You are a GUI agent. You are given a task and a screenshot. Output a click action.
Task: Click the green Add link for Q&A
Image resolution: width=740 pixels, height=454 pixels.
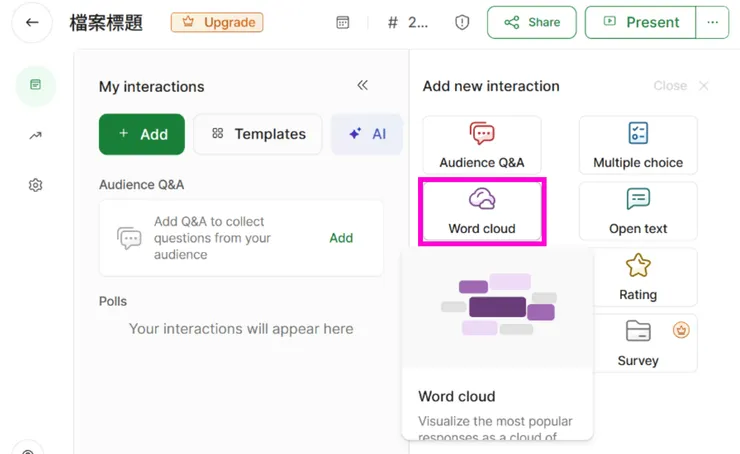(341, 238)
